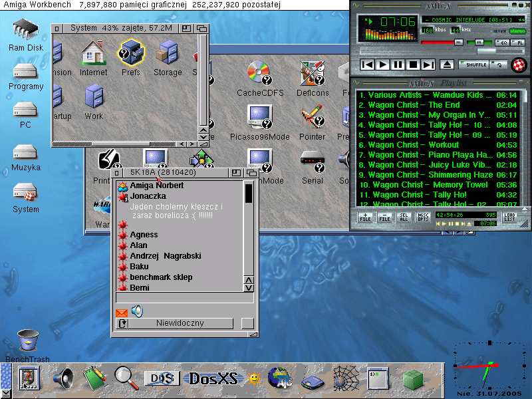Click the track seek bar handle

point(487,51)
